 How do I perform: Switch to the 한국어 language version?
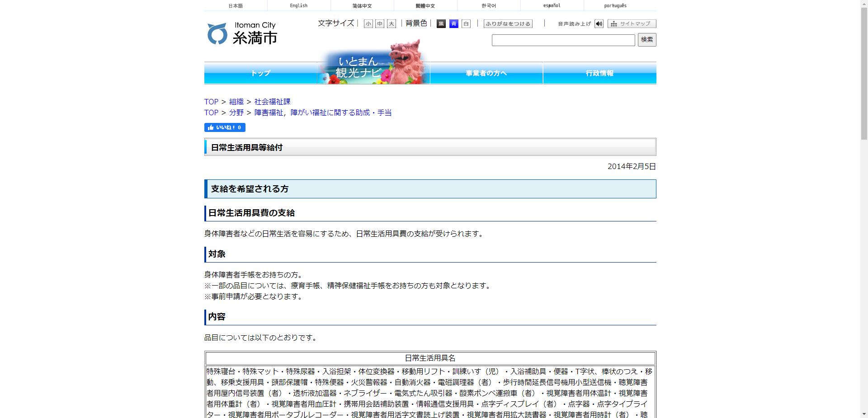tap(489, 5)
